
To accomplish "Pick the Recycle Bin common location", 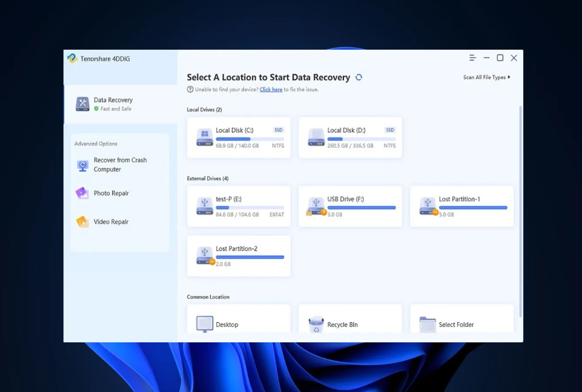I will (350, 319).
